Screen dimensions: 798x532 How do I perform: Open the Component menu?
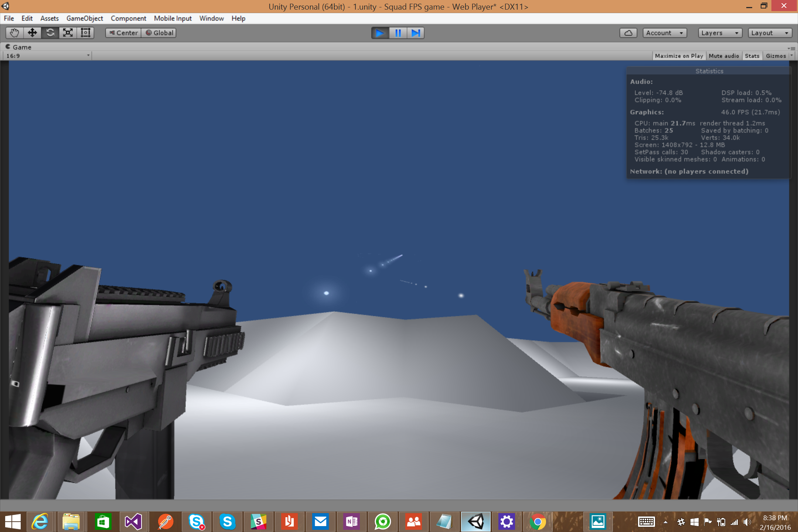(x=129, y=18)
